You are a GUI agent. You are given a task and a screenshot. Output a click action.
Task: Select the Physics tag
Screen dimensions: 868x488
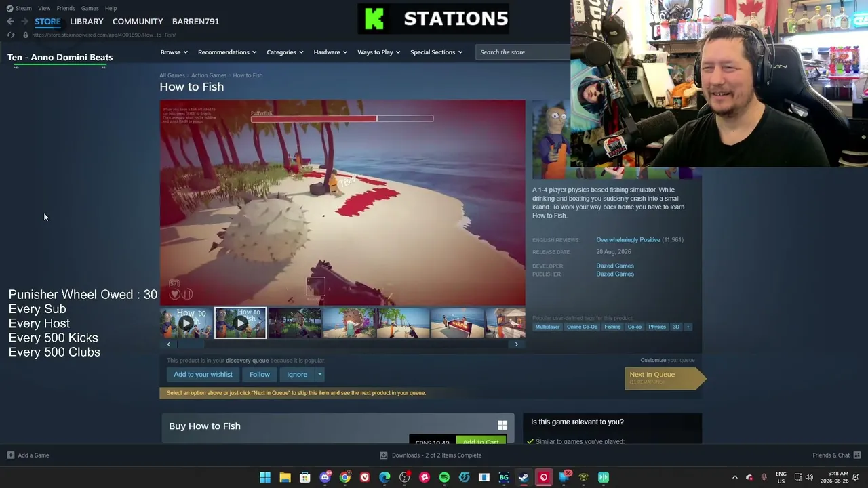tap(656, 327)
